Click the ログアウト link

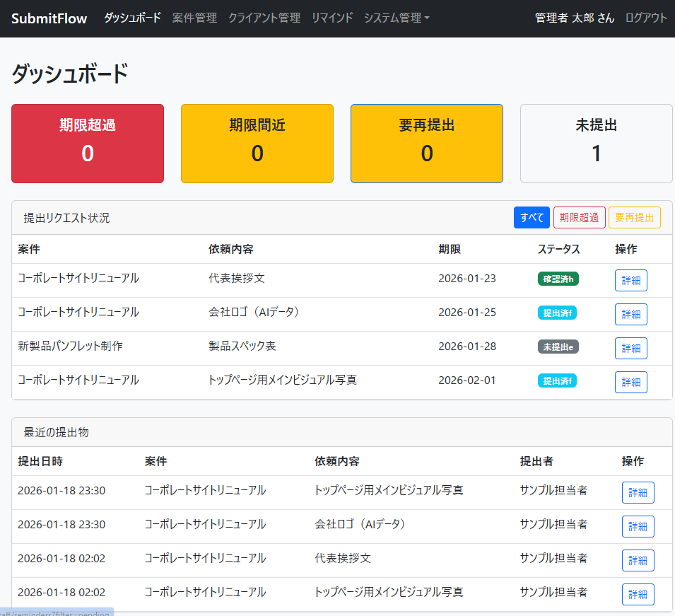click(646, 18)
